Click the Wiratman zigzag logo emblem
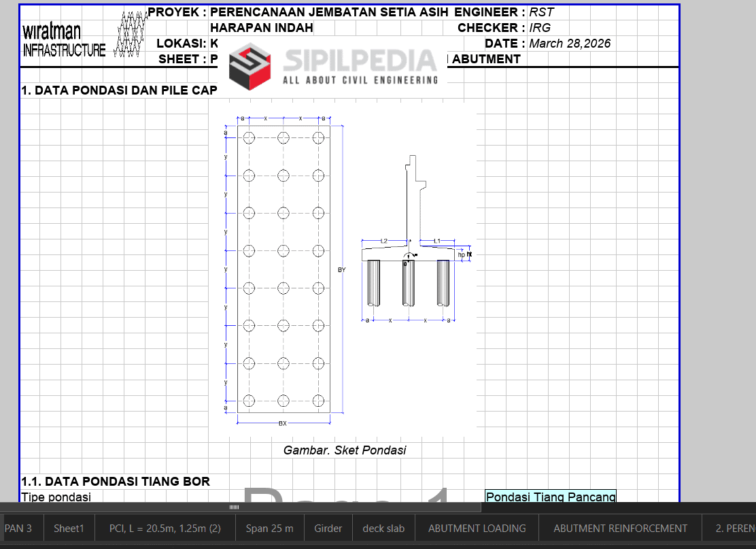 tap(130, 33)
